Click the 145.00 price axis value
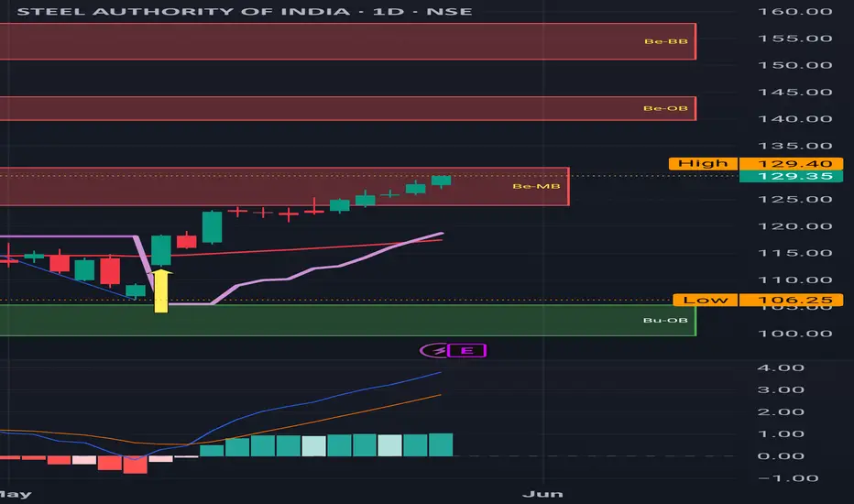854x504 pixels. (x=794, y=92)
